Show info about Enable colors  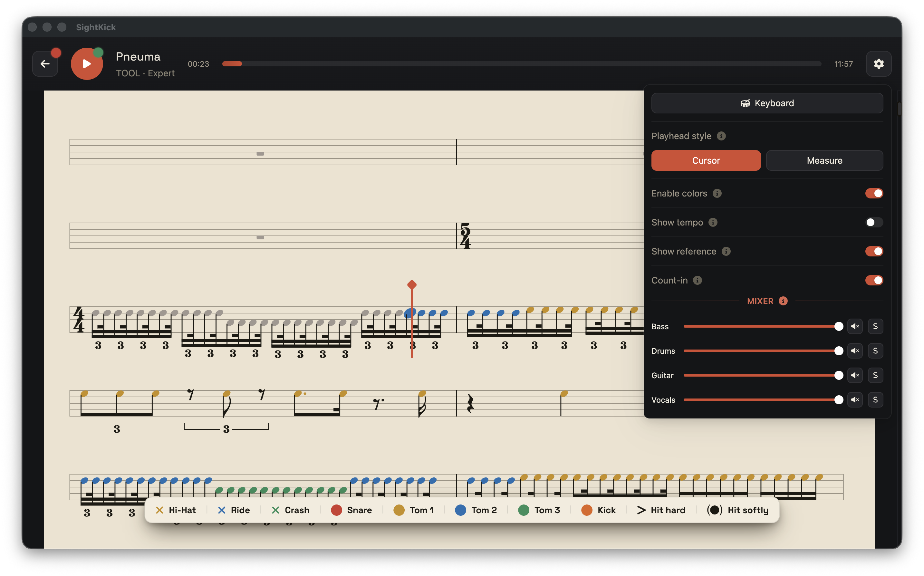(717, 194)
